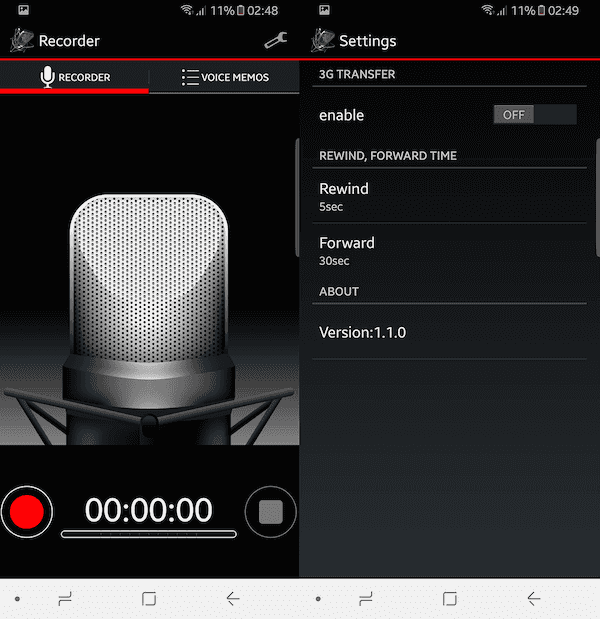The height and width of the screenshot is (619, 600).
Task: Tap the home button below Recorder screen
Action: [x=149, y=599]
